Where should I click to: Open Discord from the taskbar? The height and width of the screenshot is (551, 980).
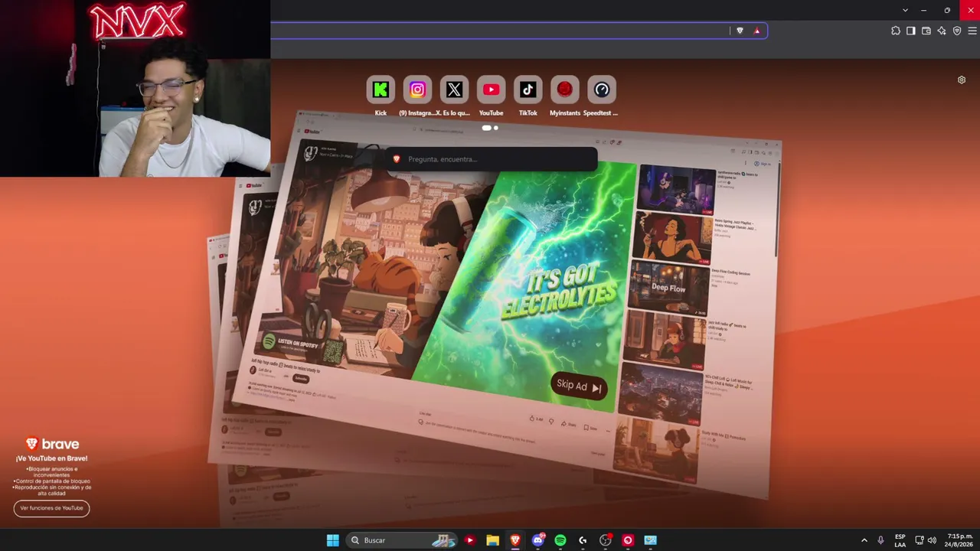tap(537, 540)
